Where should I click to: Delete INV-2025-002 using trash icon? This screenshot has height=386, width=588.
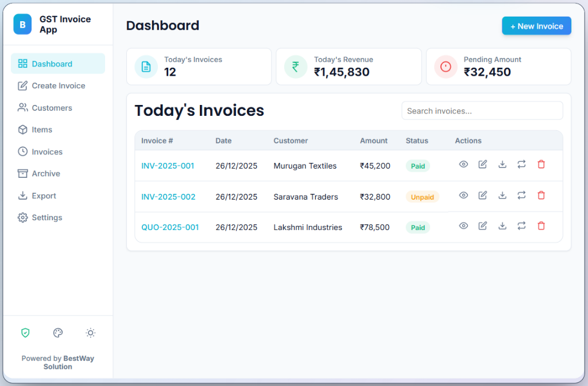[541, 195]
